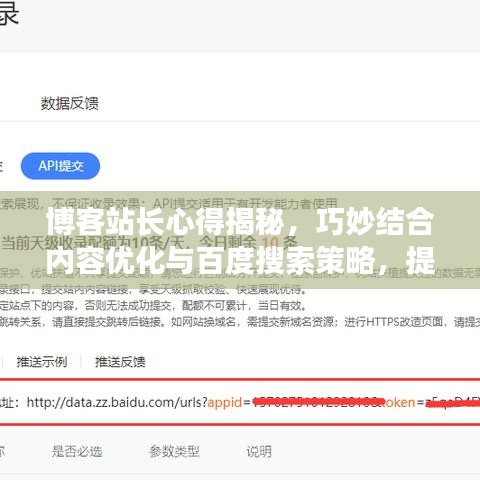This screenshot has height=480, width=480.
Task: Switch to the 推送示例 tab
Action: 42,362
